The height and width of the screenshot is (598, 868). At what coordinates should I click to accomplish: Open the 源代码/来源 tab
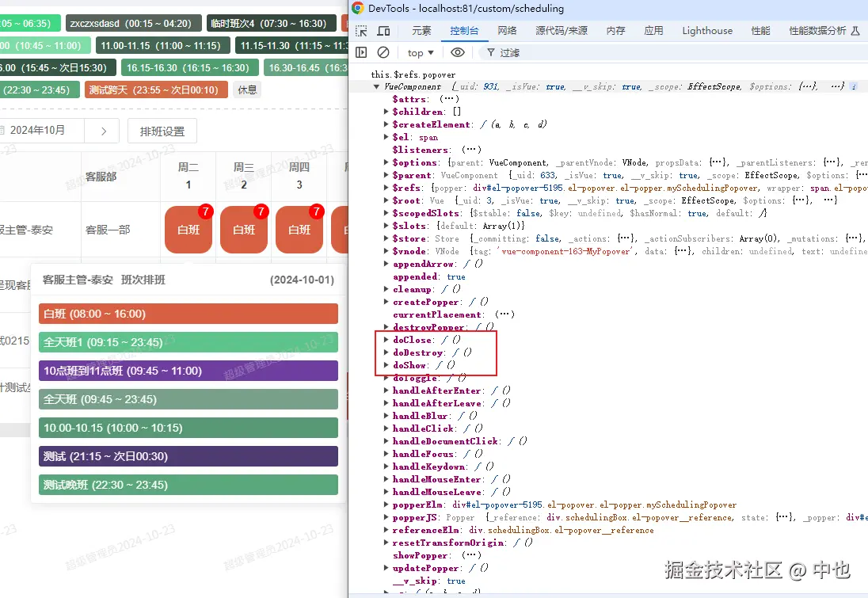click(x=562, y=31)
